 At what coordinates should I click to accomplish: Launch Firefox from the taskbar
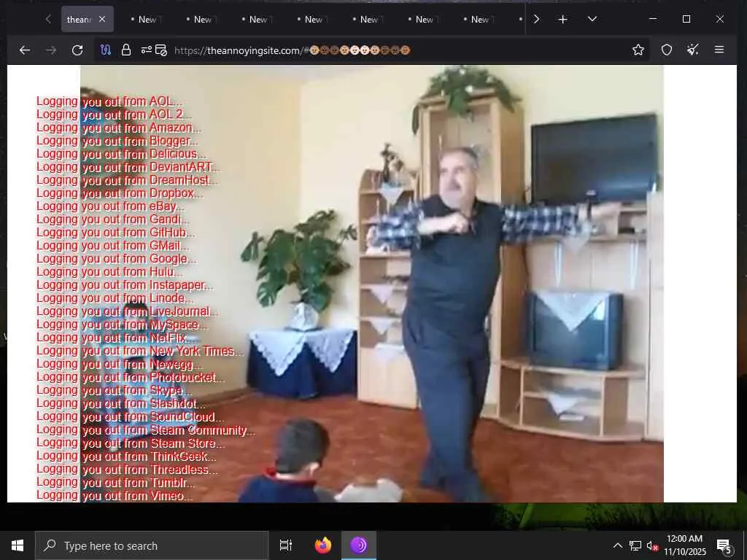point(323,545)
